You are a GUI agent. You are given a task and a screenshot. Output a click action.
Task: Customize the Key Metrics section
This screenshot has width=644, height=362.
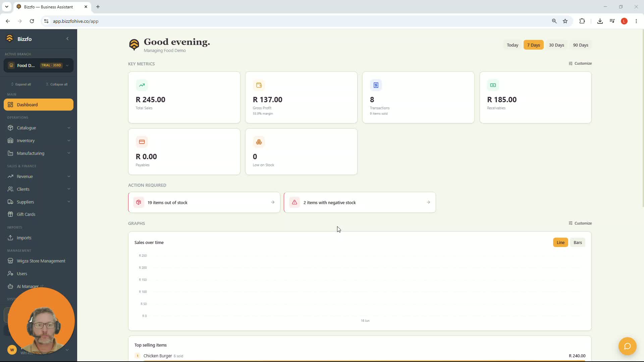click(580, 63)
